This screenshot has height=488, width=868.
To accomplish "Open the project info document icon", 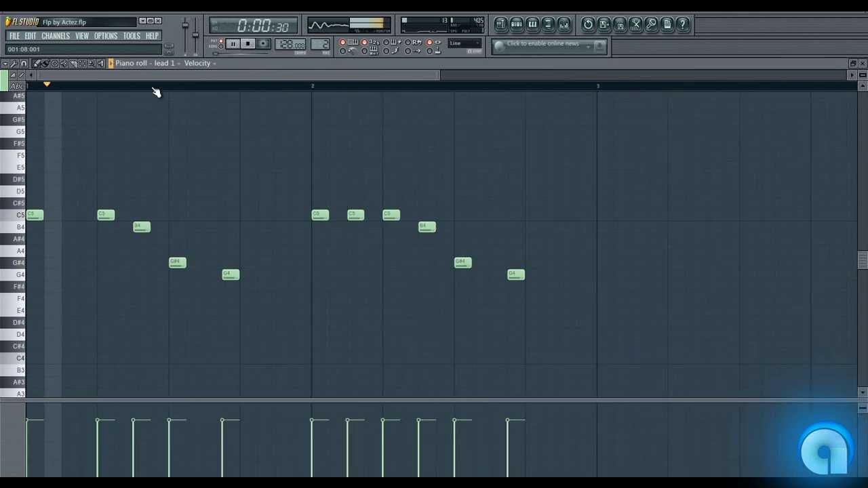I will pos(667,24).
